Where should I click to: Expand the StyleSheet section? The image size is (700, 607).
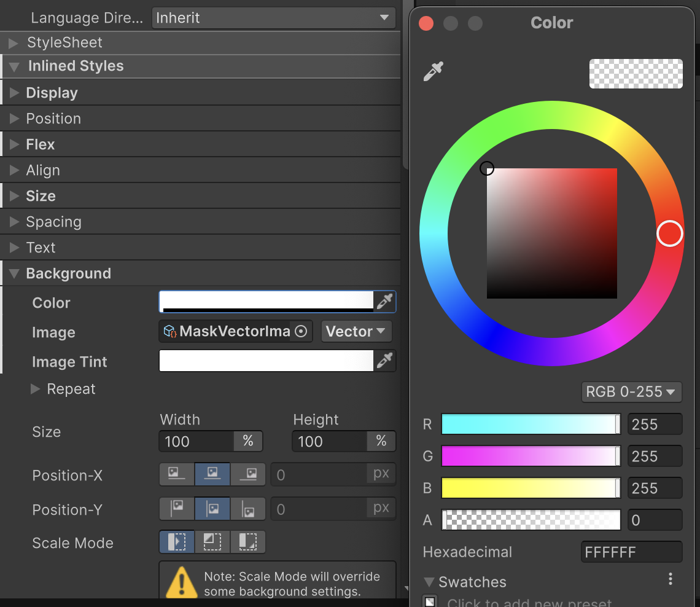14,43
